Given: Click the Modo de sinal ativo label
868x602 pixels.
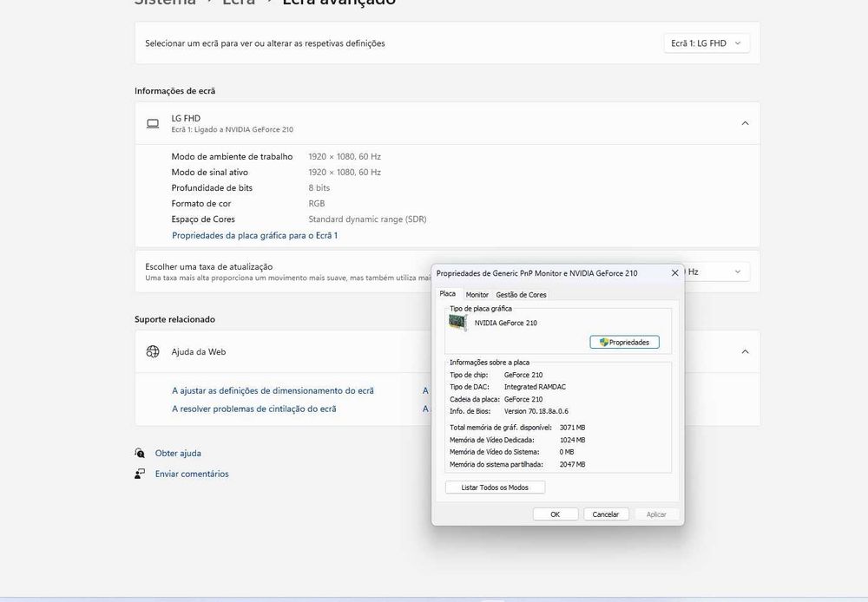Looking at the screenshot, I should 210,172.
